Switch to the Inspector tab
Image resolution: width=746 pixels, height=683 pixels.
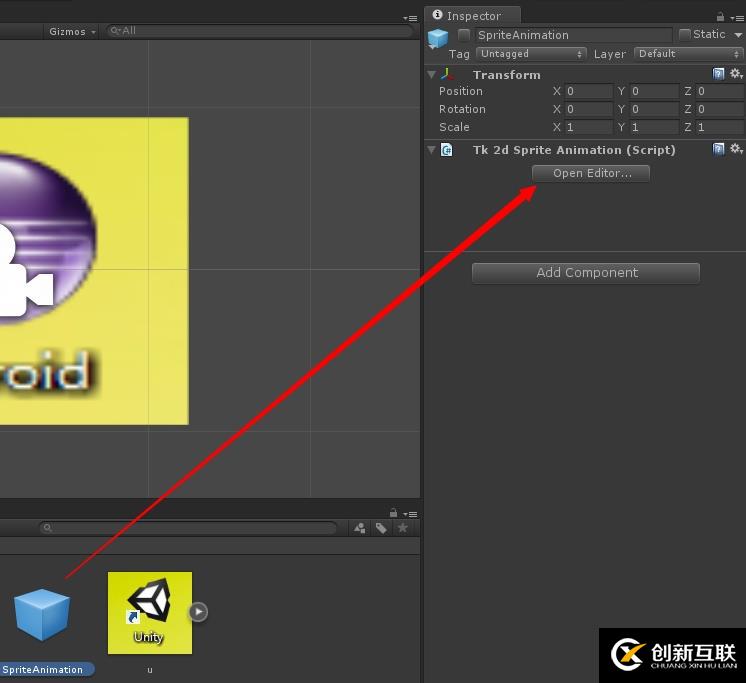tap(472, 16)
